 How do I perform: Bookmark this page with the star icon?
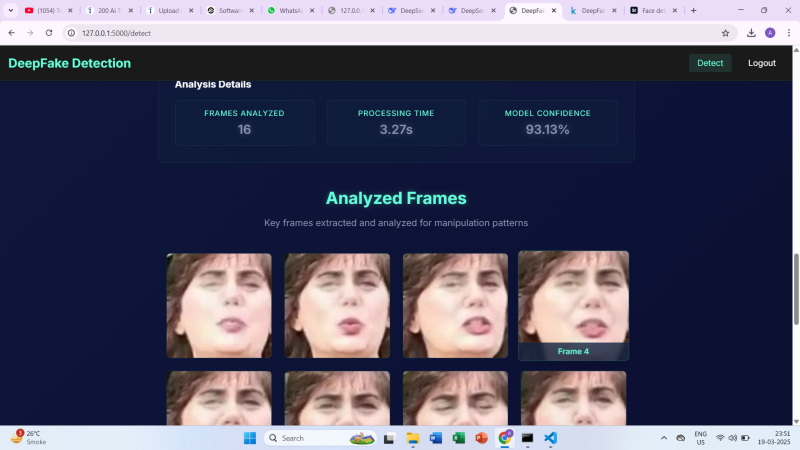tap(725, 32)
